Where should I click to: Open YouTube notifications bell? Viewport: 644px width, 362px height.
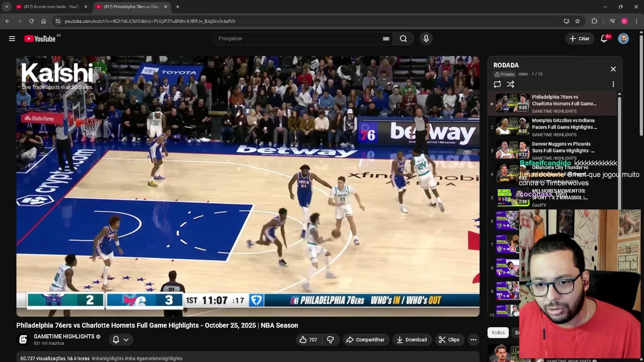tap(604, 39)
